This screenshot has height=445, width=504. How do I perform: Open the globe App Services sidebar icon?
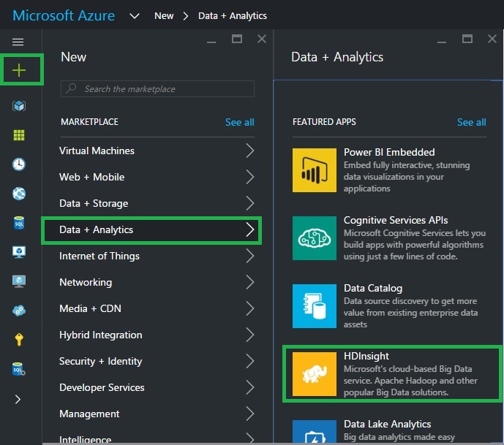(x=19, y=194)
